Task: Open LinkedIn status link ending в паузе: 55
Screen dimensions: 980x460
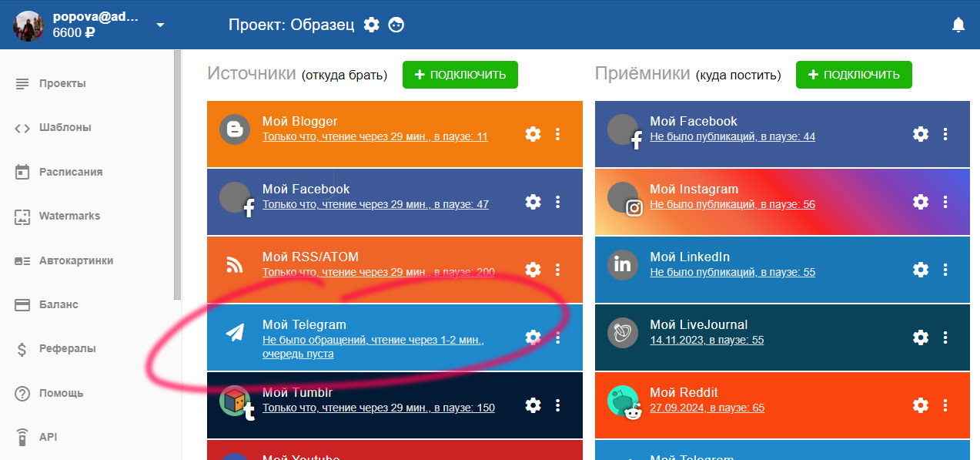Action: pyautogui.click(x=733, y=273)
